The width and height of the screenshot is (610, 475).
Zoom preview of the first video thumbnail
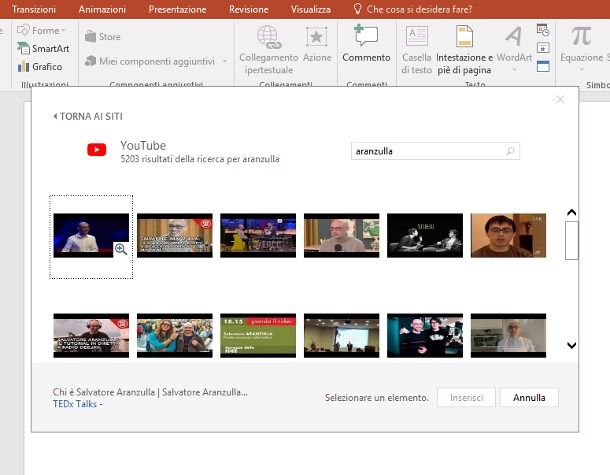(x=121, y=249)
